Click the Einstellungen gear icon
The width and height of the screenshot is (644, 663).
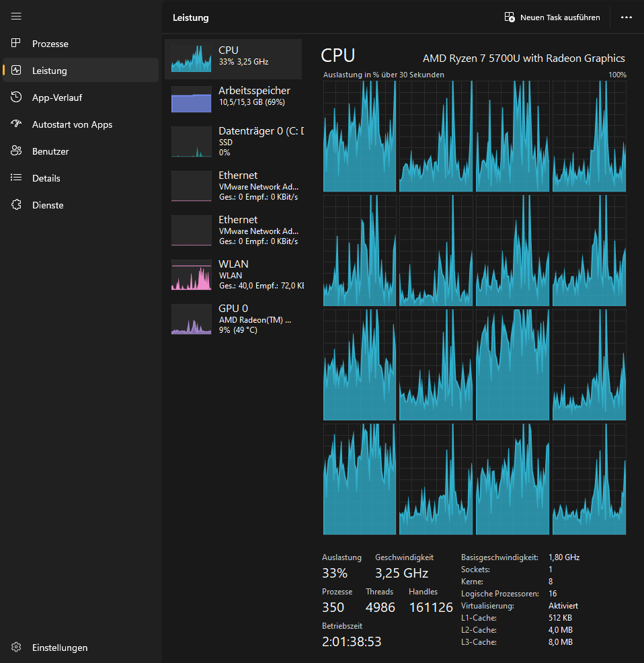(x=16, y=647)
